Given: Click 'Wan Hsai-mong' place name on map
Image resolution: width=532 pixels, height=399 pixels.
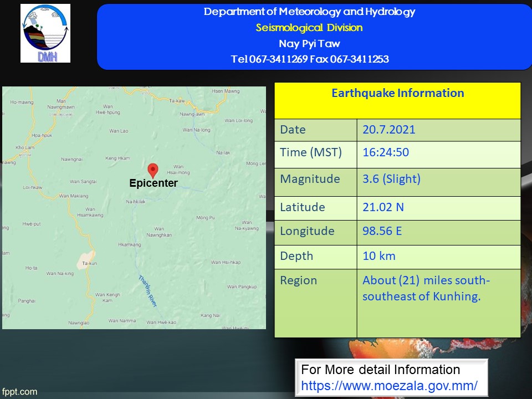Looking at the screenshot, I should point(178,170).
